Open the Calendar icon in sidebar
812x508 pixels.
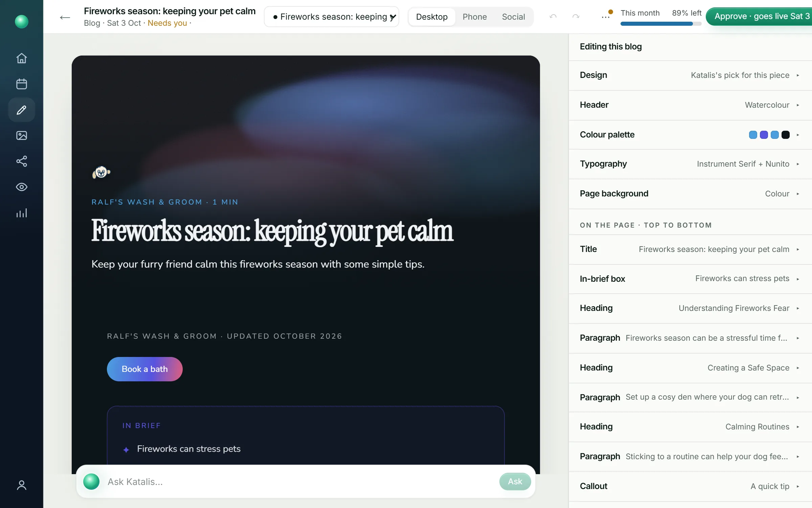click(22, 84)
